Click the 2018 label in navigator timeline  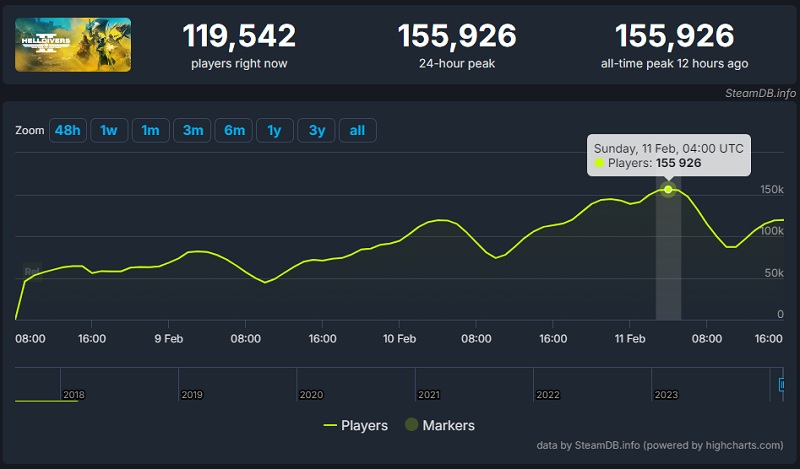[x=73, y=395]
